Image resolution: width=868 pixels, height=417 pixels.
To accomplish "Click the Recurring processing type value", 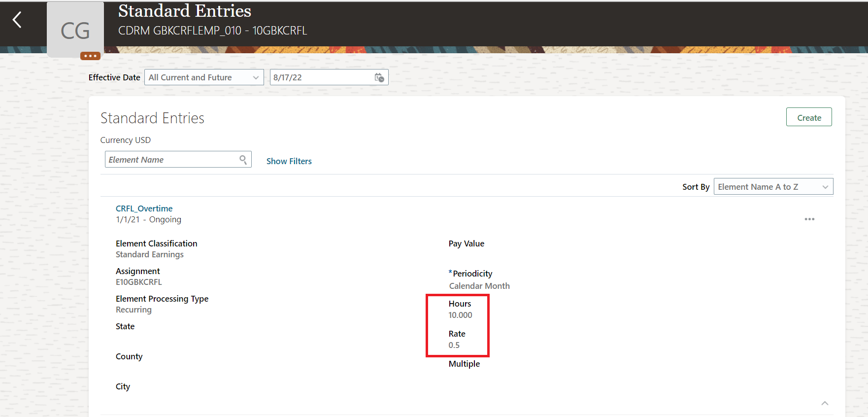I will (134, 310).
